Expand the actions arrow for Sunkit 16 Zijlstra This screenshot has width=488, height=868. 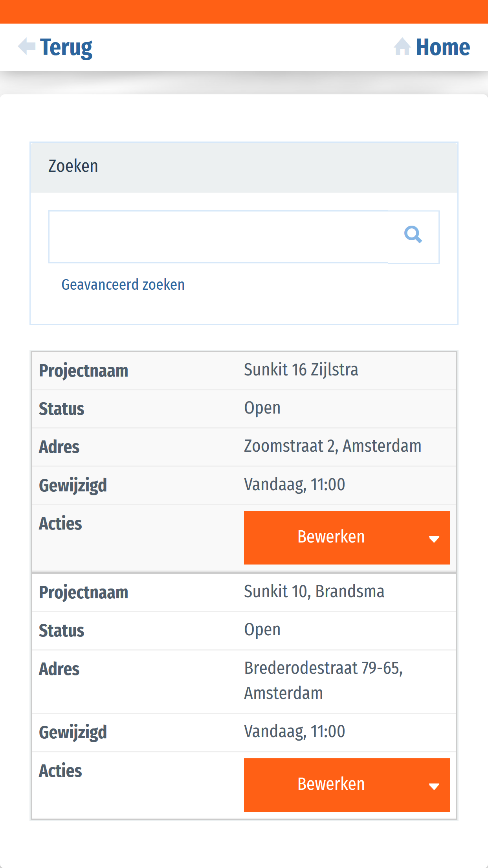point(434,539)
